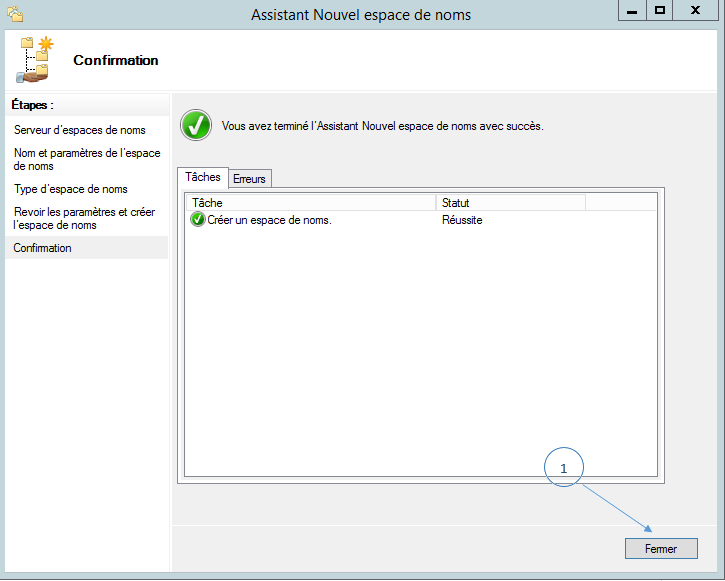Select the Serveur d'espaces de noms step
The height and width of the screenshot is (581, 725).
[x=79, y=130]
